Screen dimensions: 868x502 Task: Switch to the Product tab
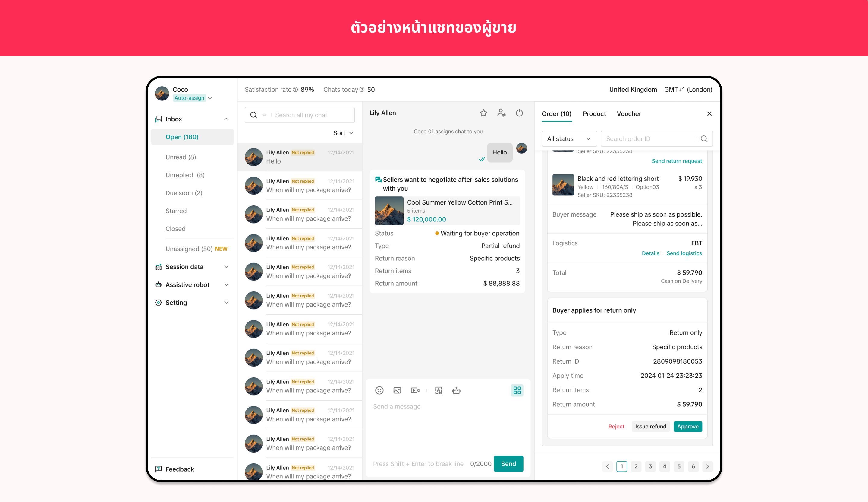(x=594, y=113)
